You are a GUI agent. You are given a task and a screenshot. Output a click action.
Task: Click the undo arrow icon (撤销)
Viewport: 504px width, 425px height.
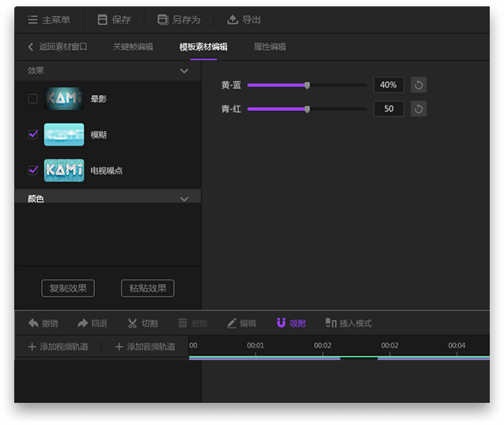33,323
